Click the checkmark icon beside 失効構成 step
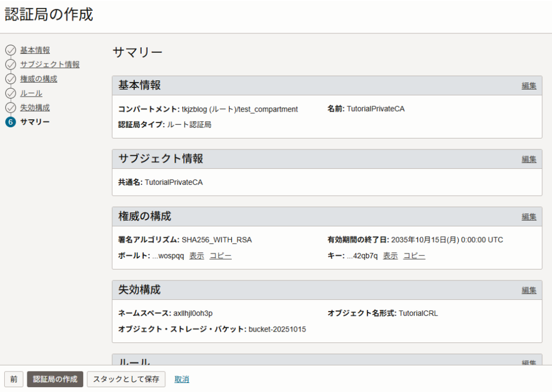 (x=10, y=108)
